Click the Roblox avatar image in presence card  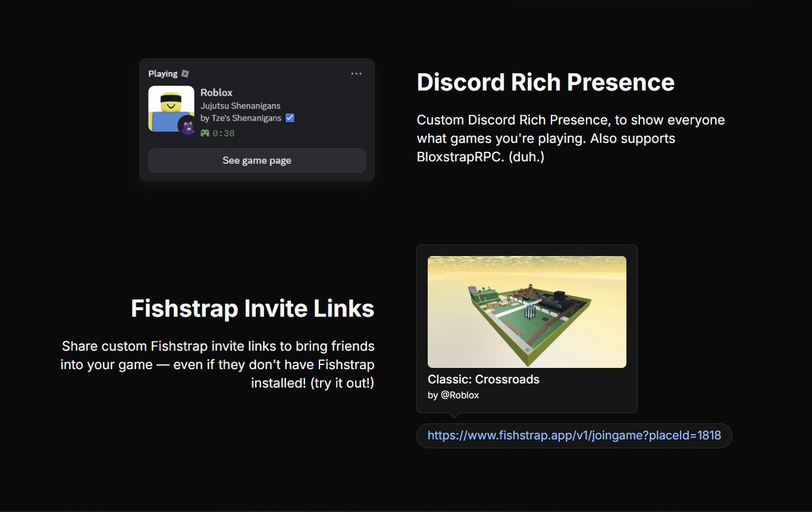[x=171, y=108]
